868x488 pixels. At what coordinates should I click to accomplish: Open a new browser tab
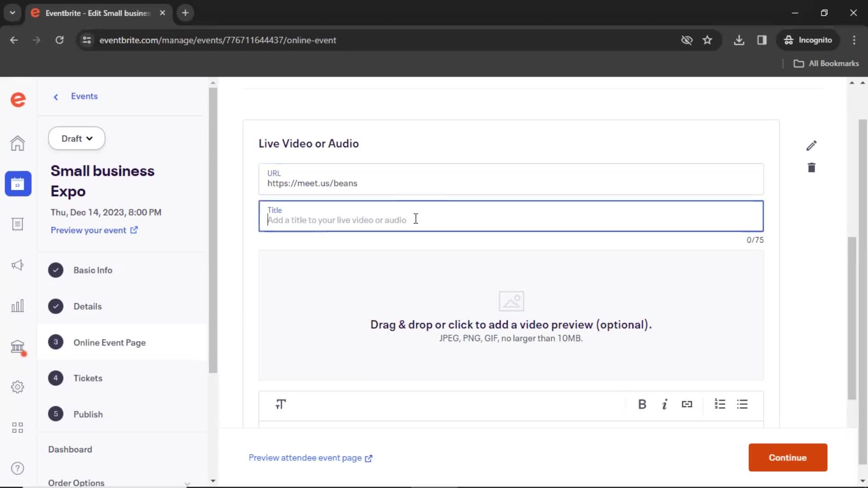pos(185,13)
